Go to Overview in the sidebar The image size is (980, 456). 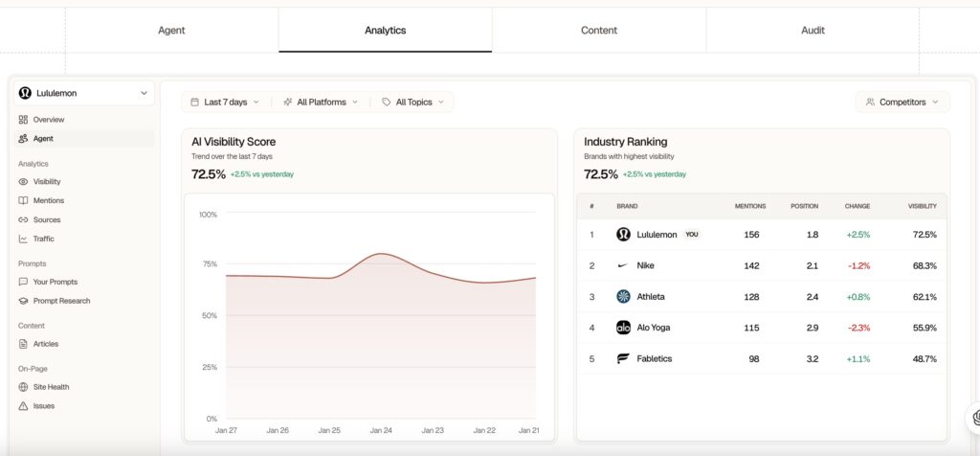(84, 120)
